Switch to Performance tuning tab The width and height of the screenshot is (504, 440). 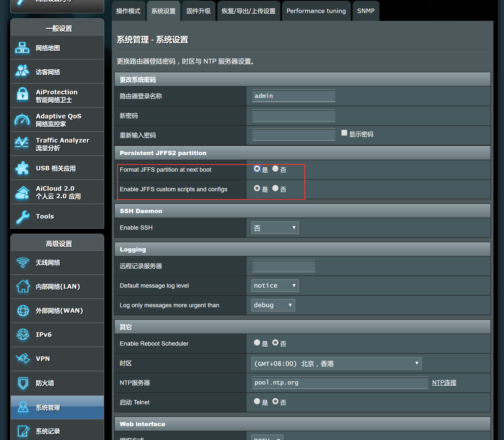(x=316, y=11)
